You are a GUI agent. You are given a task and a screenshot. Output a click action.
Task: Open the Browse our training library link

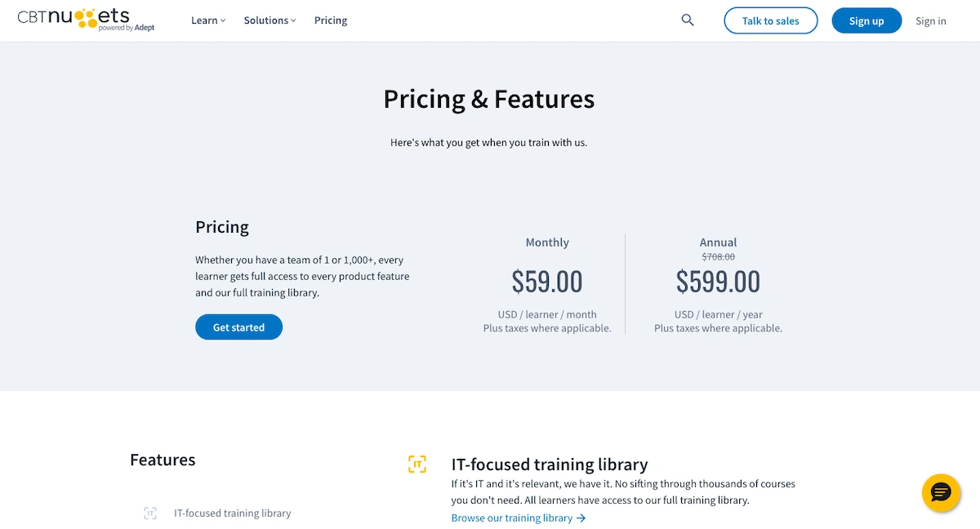coord(512,518)
